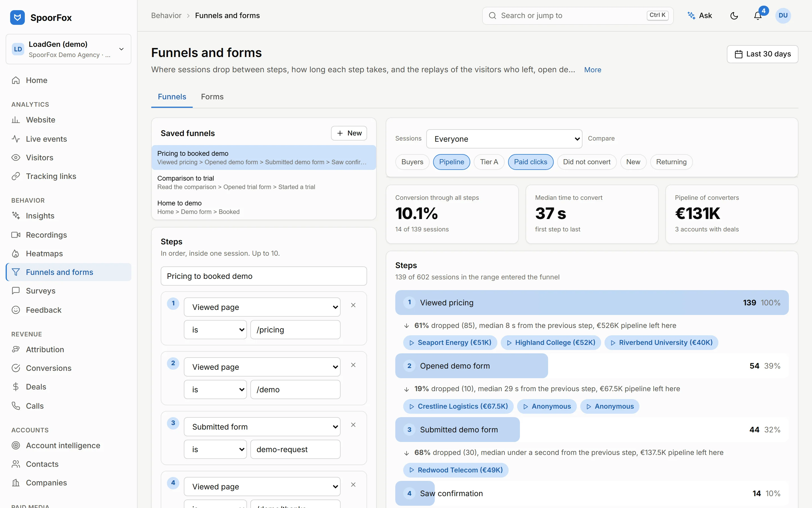Expand LoadGen (demo) workspace switcher
Viewport: 812px width, 508px height.
click(69, 49)
